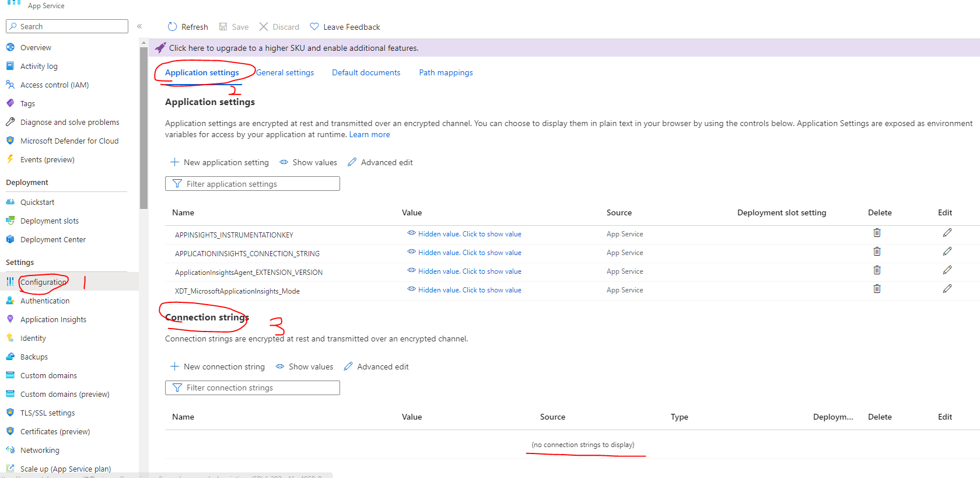The height and width of the screenshot is (478, 980).
Task: Open Advanced edit for connection strings
Action: tap(376, 367)
